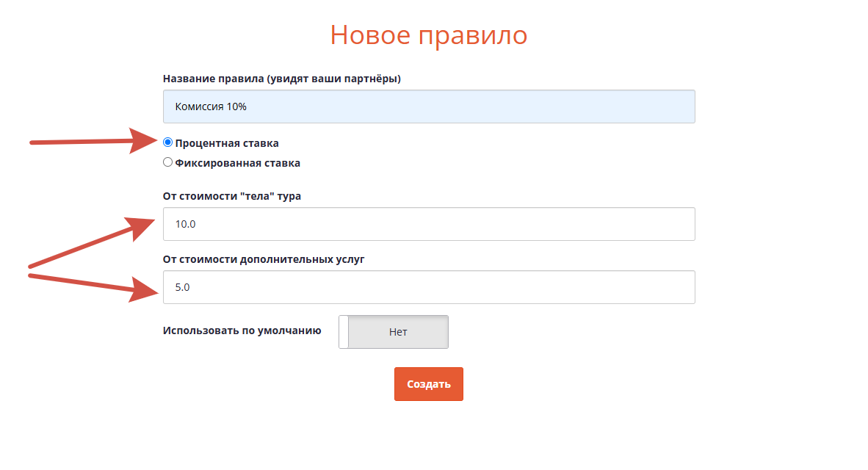868x470 pixels.
Task: Click the label От стоимости дополнительных услуг
Action: pyautogui.click(x=264, y=259)
